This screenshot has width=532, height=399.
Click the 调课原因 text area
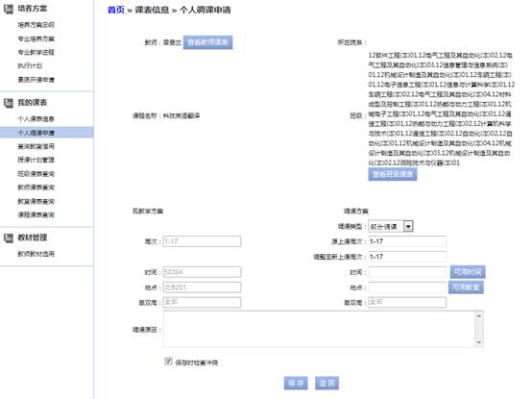tap(323, 329)
